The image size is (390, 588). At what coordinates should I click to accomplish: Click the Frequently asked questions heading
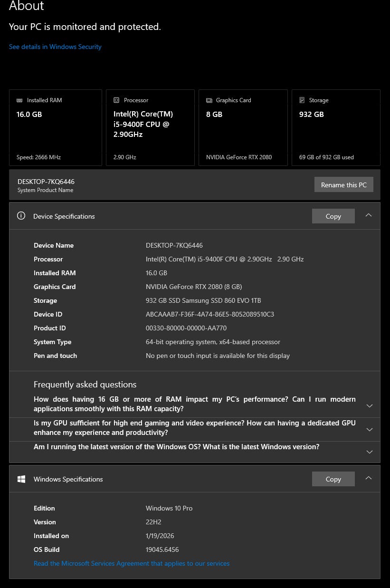tap(85, 385)
